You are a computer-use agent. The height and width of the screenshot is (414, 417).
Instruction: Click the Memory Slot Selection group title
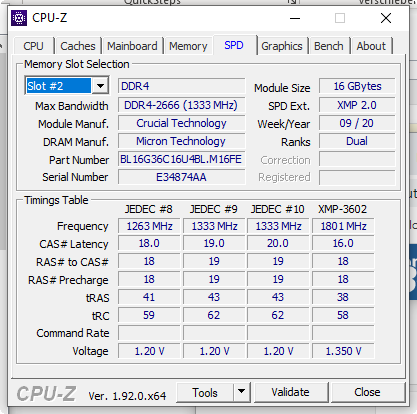pos(77,64)
